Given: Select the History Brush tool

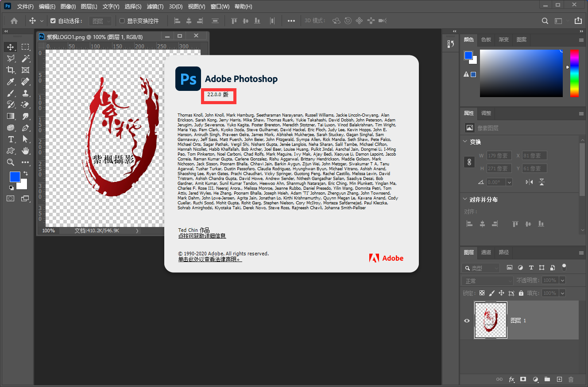Looking at the screenshot, I should point(11,105).
